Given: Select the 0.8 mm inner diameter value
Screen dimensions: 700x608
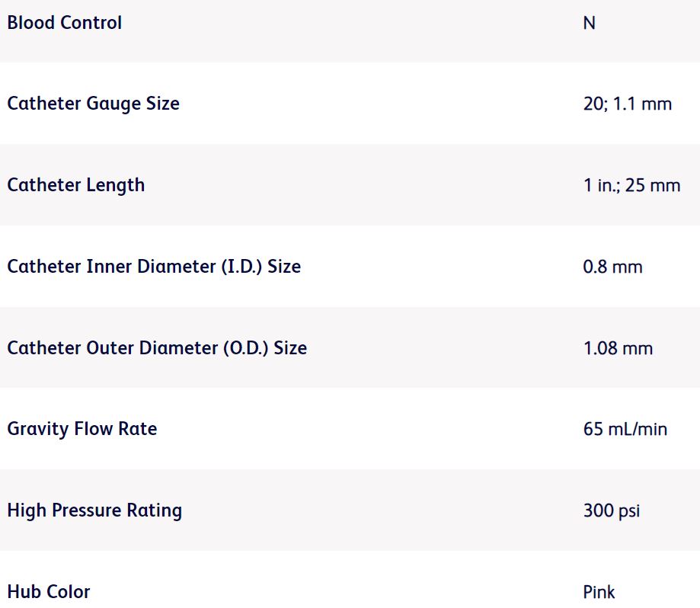Looking at the screenshot, I should pos(612,267).
